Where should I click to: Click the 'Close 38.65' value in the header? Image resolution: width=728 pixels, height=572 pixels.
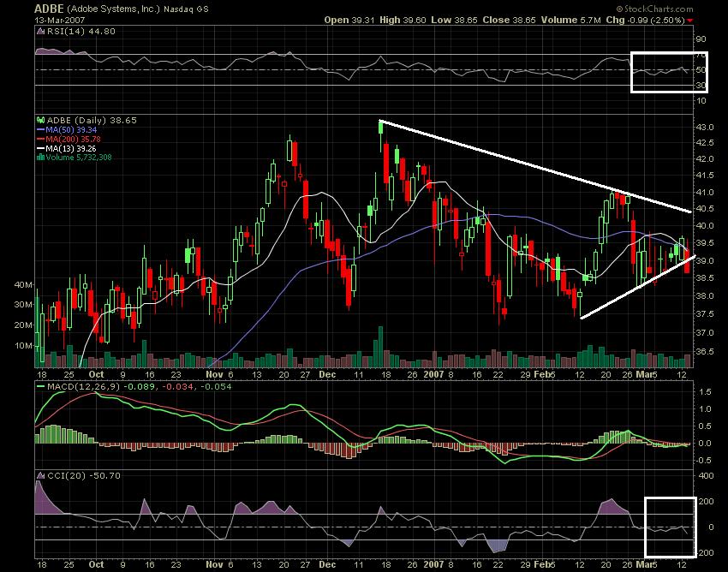coord(509,20)
